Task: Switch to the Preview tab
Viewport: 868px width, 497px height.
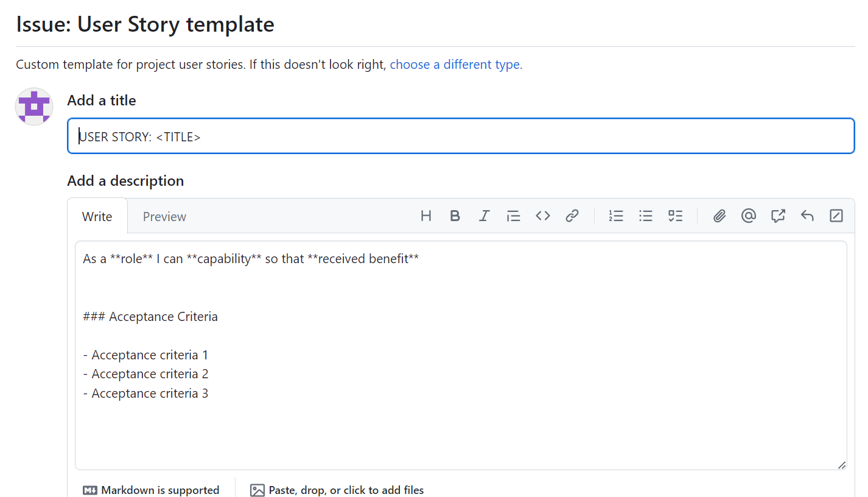Action: click(x=164, y=217)
